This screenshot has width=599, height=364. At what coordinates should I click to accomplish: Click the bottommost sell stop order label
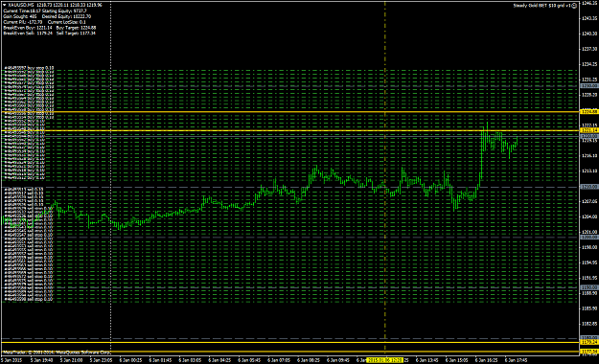point(28,299)
